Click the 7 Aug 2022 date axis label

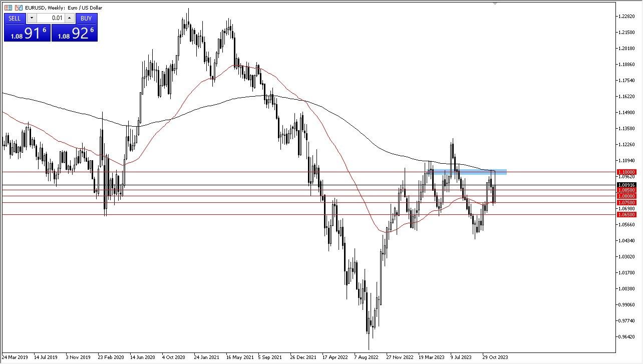[366, 357]
